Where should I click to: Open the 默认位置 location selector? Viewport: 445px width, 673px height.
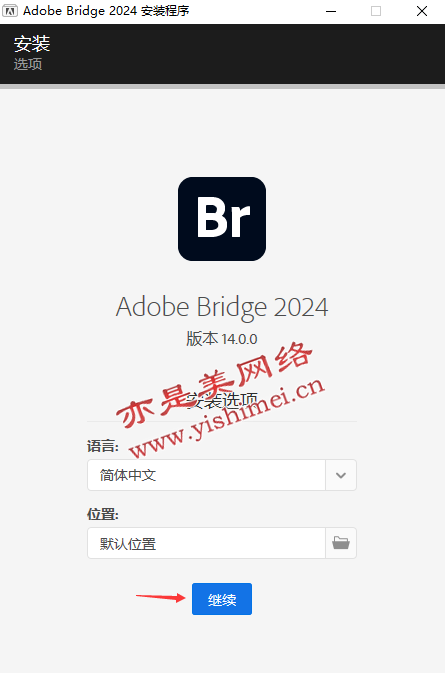pyautogui.click(x=206, y=543)
